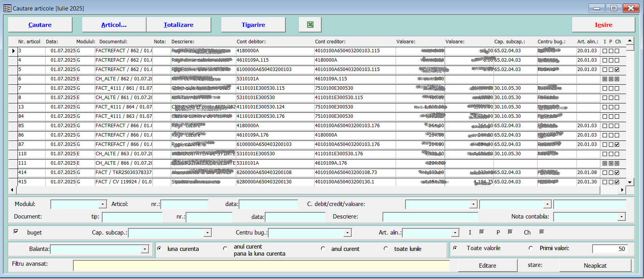Click the horizontal scroll left arrow
644x279 pixels.
pyautogui.click(x=12, y=190)
